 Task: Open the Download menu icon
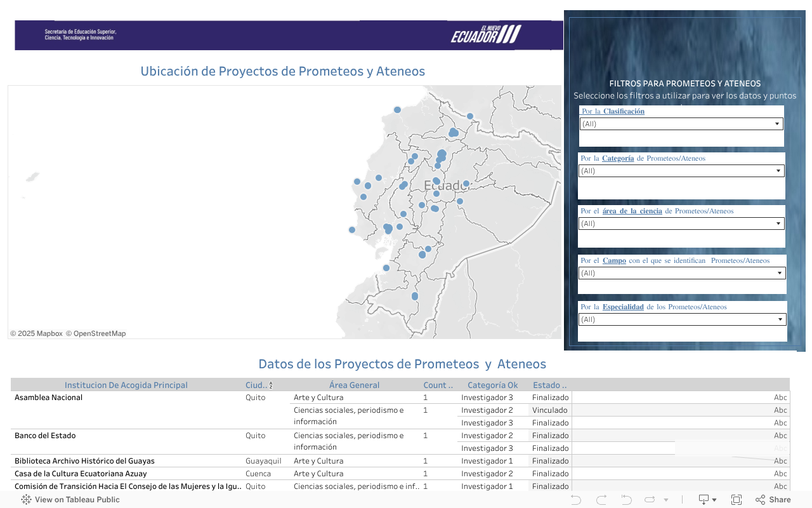[707, 500]
